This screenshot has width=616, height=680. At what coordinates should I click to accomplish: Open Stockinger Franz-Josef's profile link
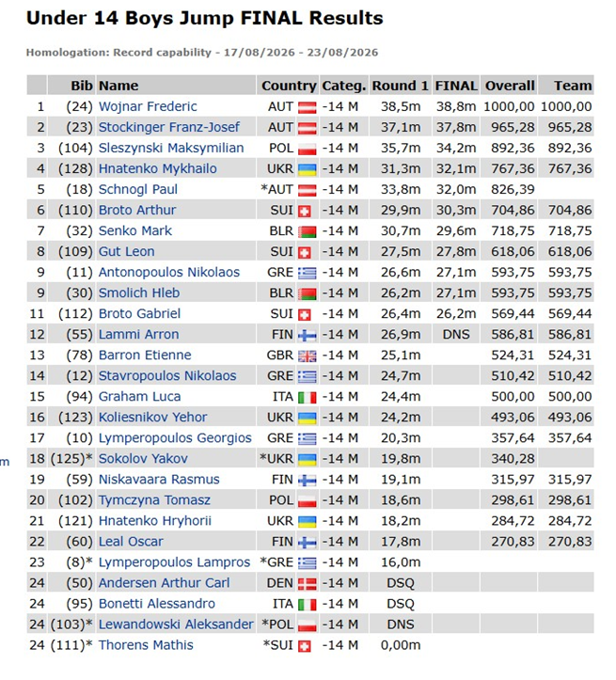[x=168, y=128]
